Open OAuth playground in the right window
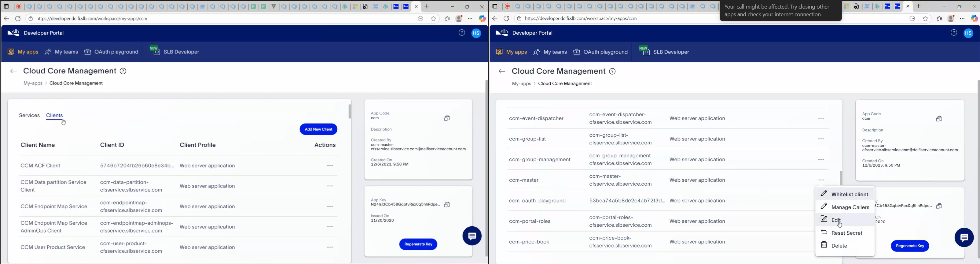This screenshot has width=980, height=264. pos(601,52)
